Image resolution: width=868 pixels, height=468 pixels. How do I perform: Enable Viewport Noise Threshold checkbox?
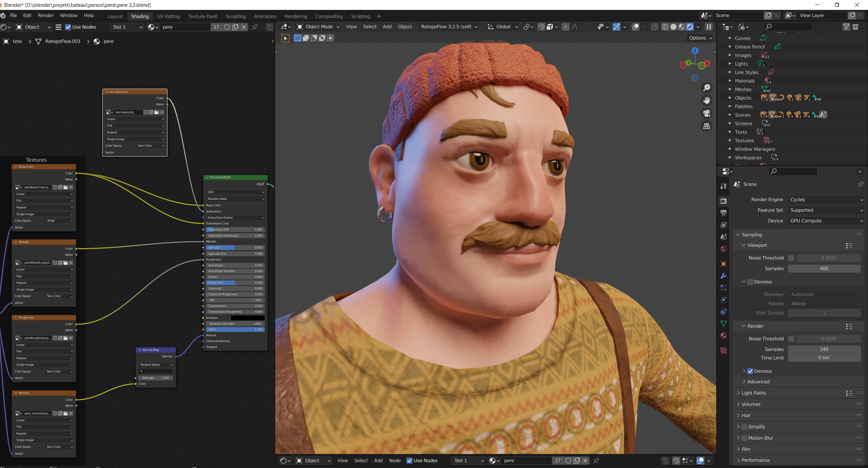pyautogui.click(x=791, y=258)
